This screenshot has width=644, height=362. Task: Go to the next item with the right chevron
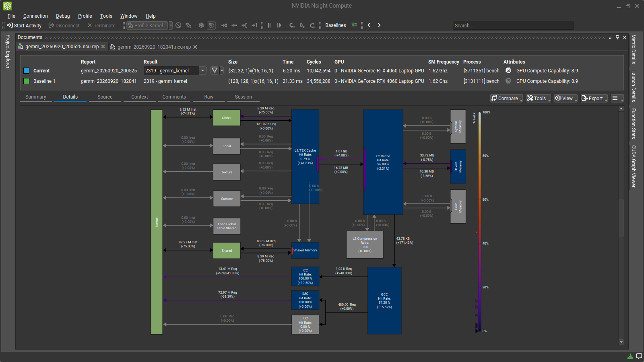click(379, 25)
